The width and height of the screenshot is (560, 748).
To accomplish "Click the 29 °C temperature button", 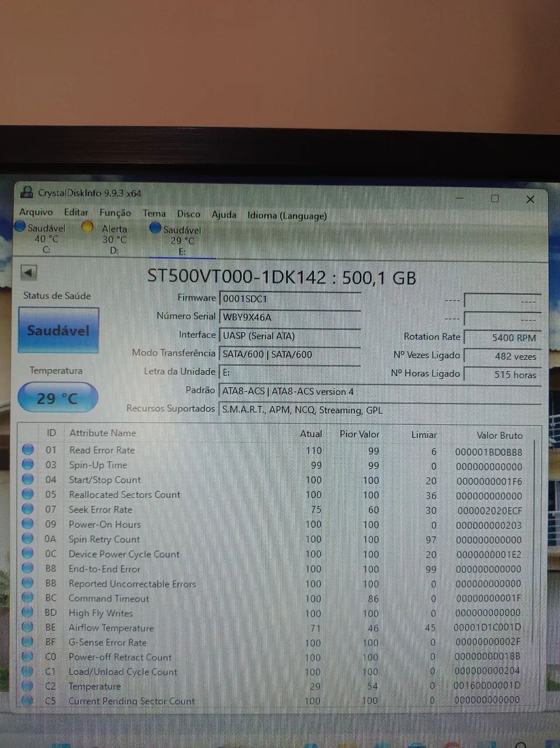I will coord(57,398).
